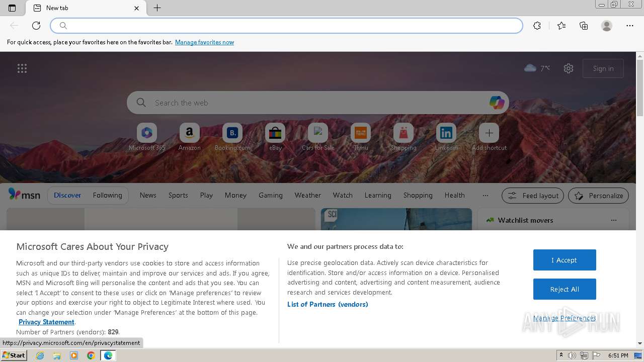Open the Gaming feed tab
Image resolution: width=644 pixels, height=362 pixels.
[x=271, y=195]
